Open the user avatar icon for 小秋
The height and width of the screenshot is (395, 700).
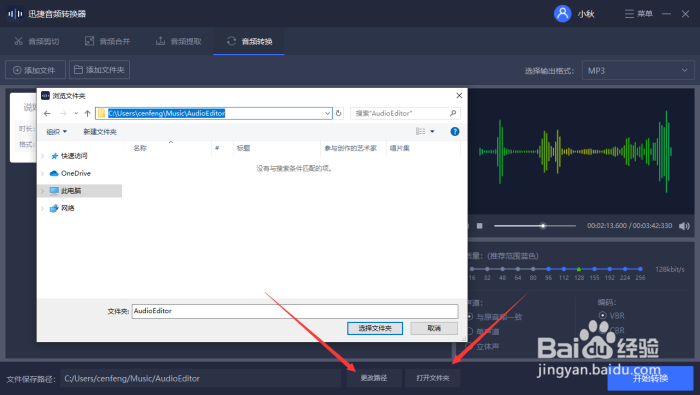click(x=562, y=14)
